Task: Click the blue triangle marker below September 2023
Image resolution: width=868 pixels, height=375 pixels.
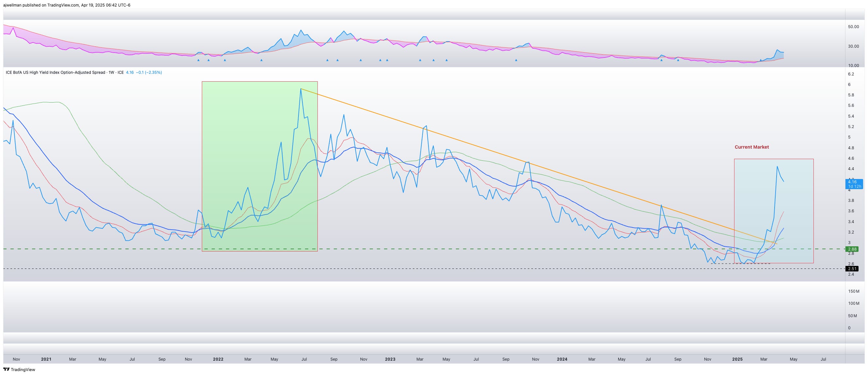Action: point(516,60)
